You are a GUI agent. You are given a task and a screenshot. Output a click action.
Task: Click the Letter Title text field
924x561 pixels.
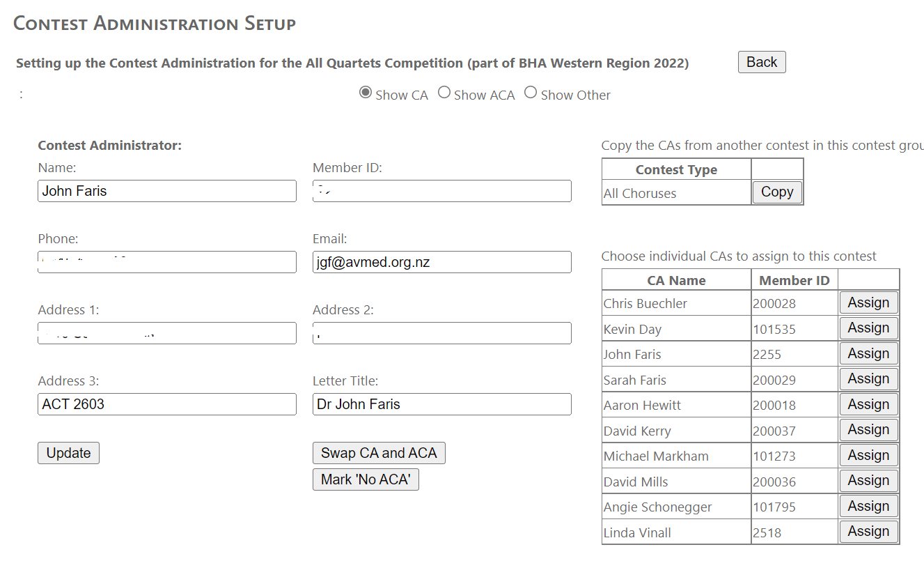442,404
